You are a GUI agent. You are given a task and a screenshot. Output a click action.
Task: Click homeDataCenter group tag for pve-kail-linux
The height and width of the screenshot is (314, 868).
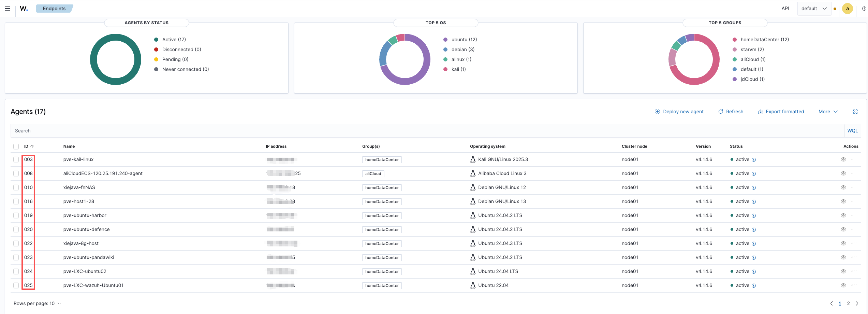[x=382, y=160]
